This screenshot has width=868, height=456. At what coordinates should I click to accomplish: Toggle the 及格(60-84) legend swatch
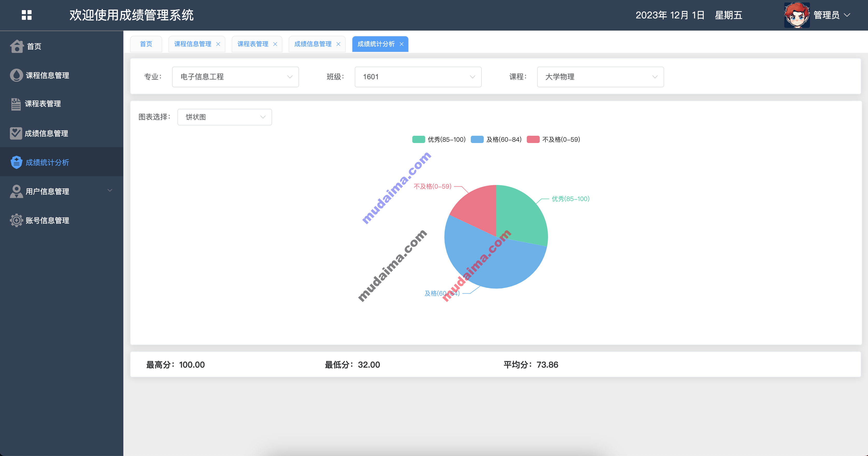coord(477,140)
